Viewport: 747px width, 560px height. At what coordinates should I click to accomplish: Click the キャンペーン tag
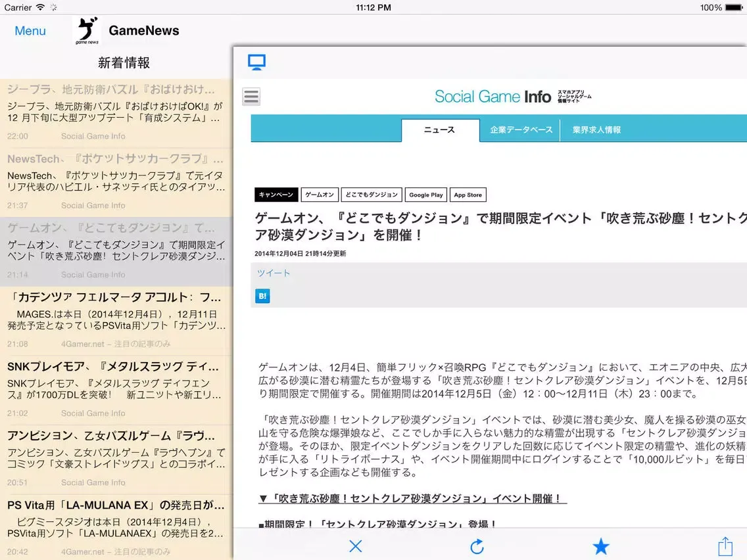point(276,195)
